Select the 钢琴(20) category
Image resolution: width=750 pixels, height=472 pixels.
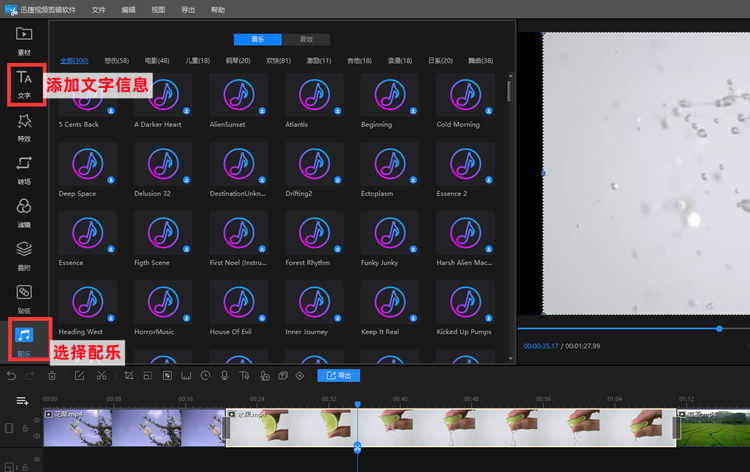(238, 61)
